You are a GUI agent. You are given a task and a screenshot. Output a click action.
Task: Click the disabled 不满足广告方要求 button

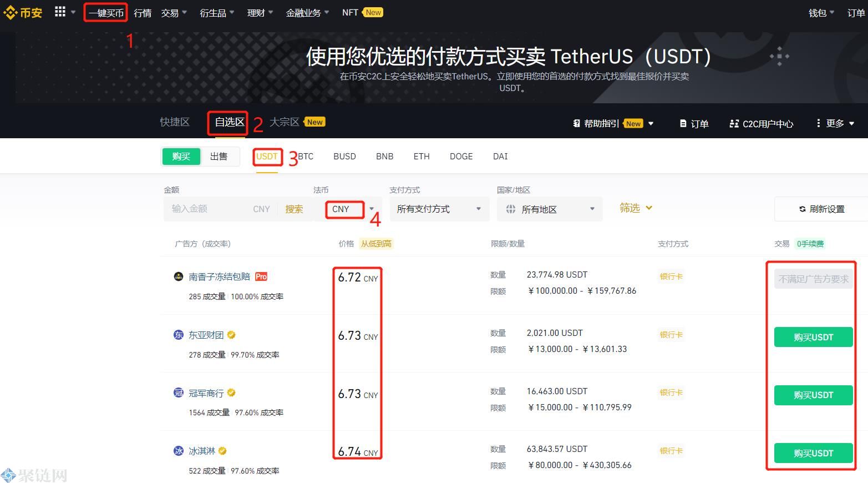click(813, 279)
